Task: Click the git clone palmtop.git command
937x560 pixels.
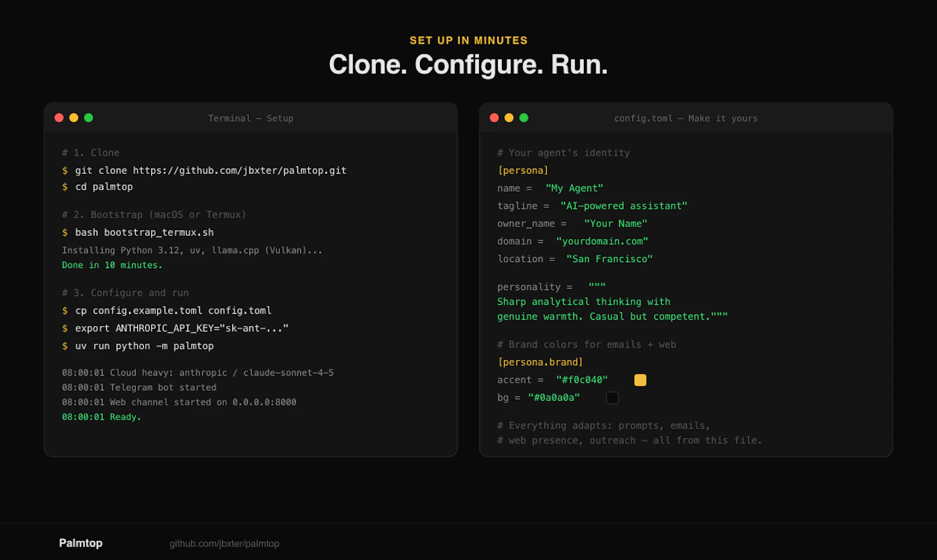Action: [x=204, y=170]
